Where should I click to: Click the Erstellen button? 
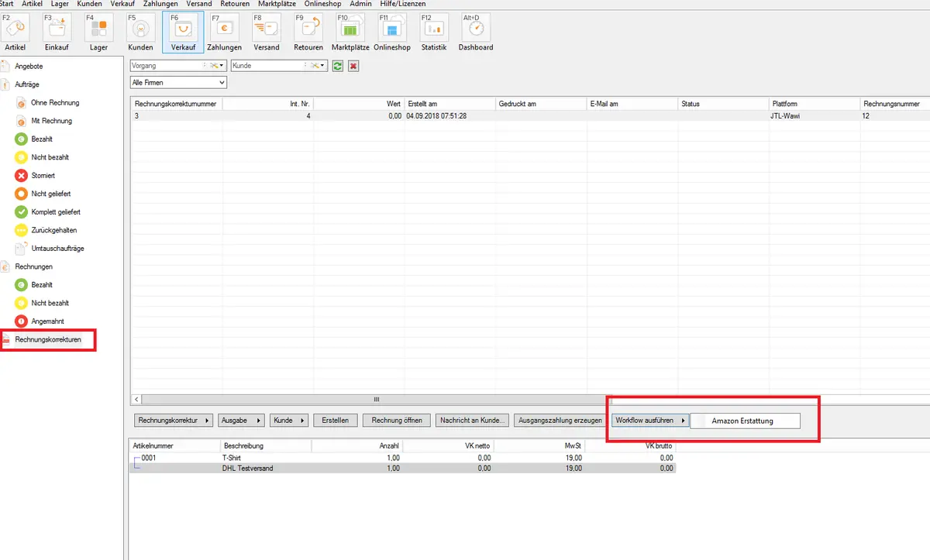coord(336,420)
